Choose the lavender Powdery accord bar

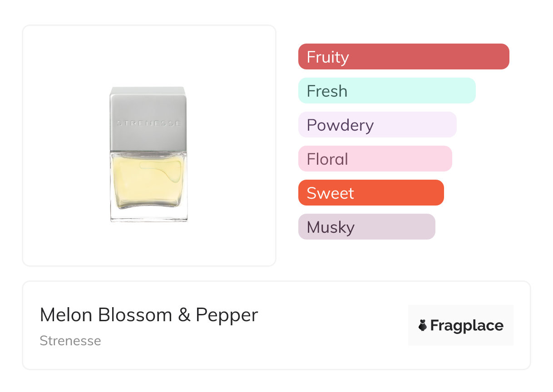(377, 125)
